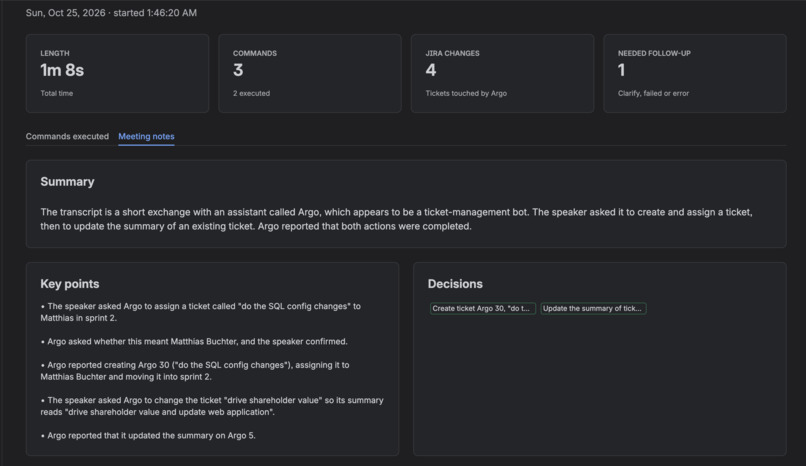Image resolution: width=806 pixels, height=466 pixels.
Task: Click the "Summary" heading
Action: (x=67, y=182)
